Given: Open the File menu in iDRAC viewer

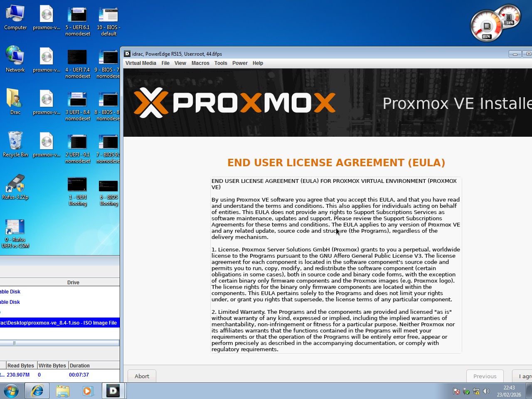Looking at the screenshot, I should 165,63.
